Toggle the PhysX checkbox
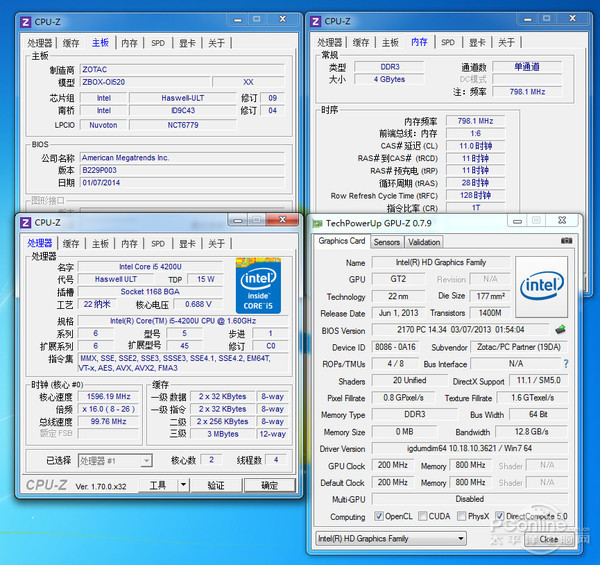The image size is (600, 565). point(463,517)
